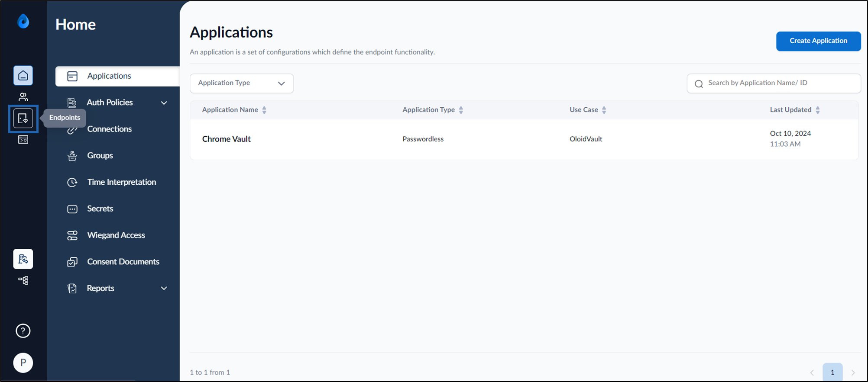Click the highlighted policy document icon in the rail
868x382 pixels.
[23, 259]
